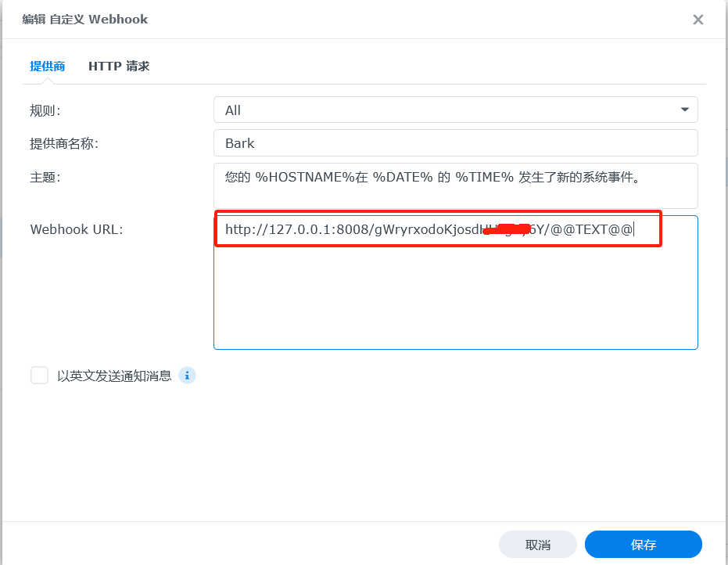Click the Webhook URL: label
This screenshot has height=565, width=728.
tap(77, 229)
